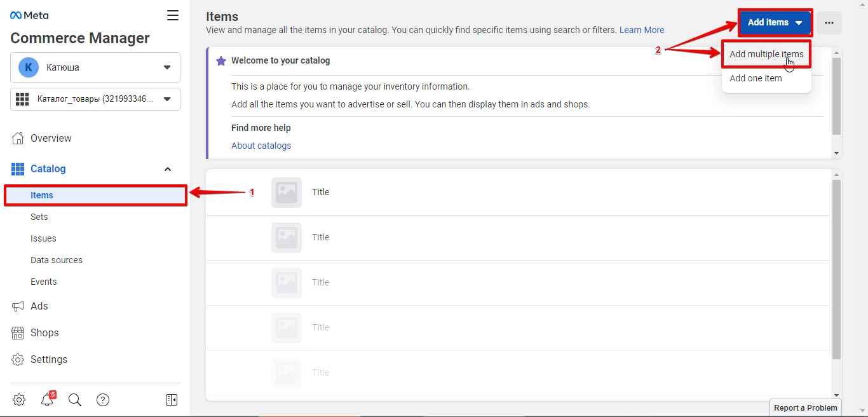Go to Shops section
This screenshot has width=868, height=417.
click(44, 332)
